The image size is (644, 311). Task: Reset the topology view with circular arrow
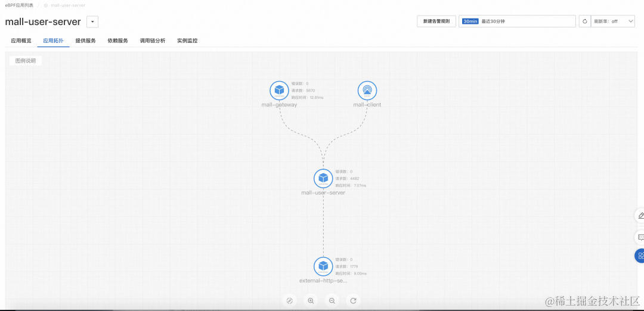pos(353,301)
